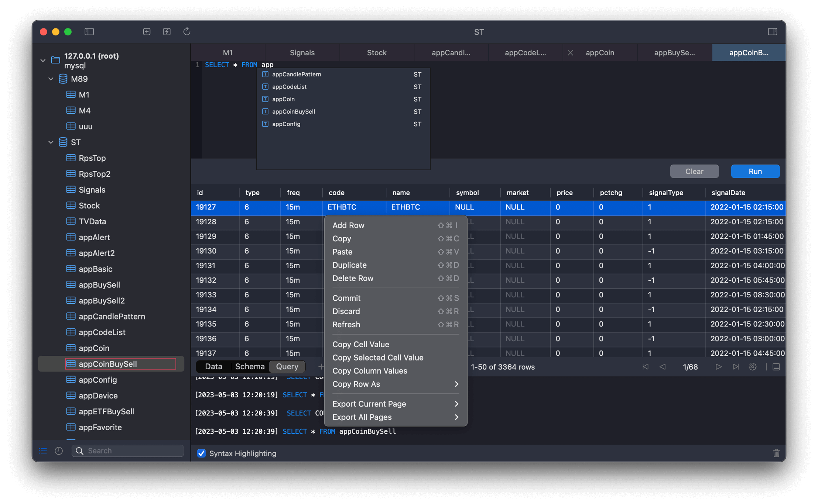Click table icon beside appCoin in suggestions
818x504 pixels.
[x=265, y=99]
